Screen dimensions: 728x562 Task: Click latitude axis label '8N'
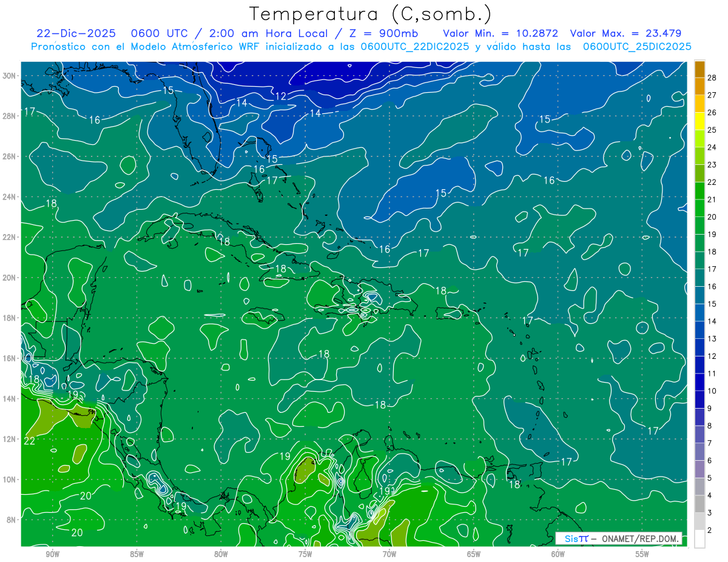pos(12,520)
